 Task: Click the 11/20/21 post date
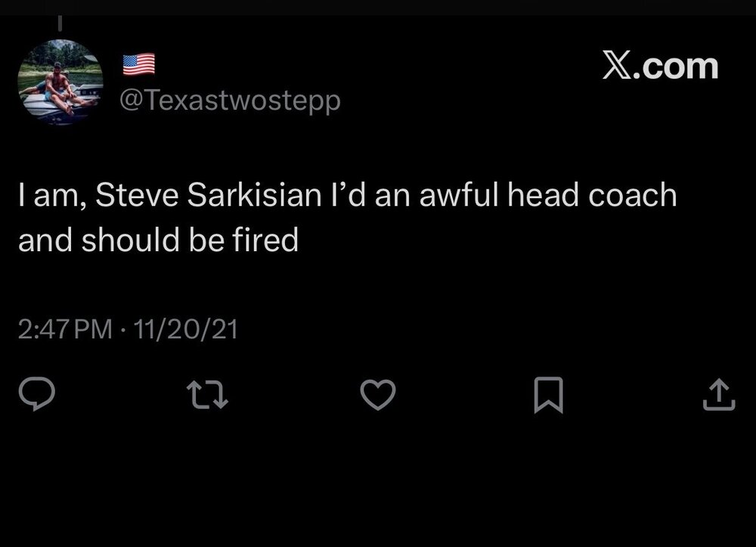[x=185, y=329]
